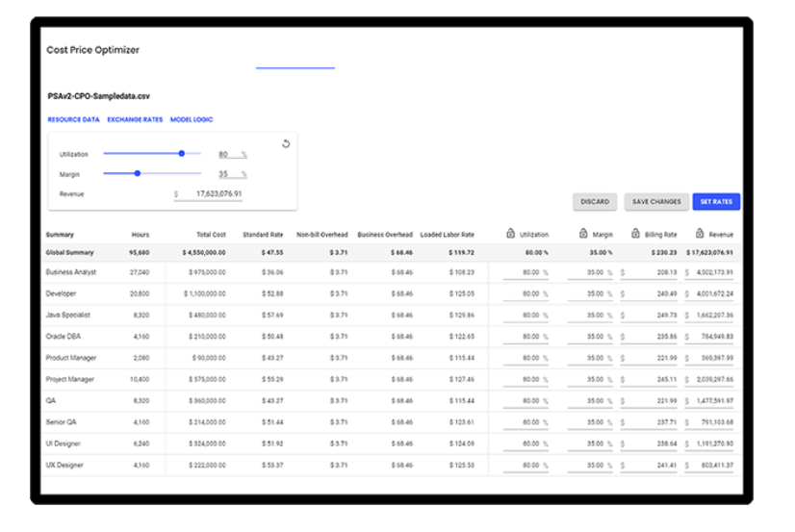Toggle the Utilization column lock icon
Screen dimensions: 795x532
[x=510, y=234]
